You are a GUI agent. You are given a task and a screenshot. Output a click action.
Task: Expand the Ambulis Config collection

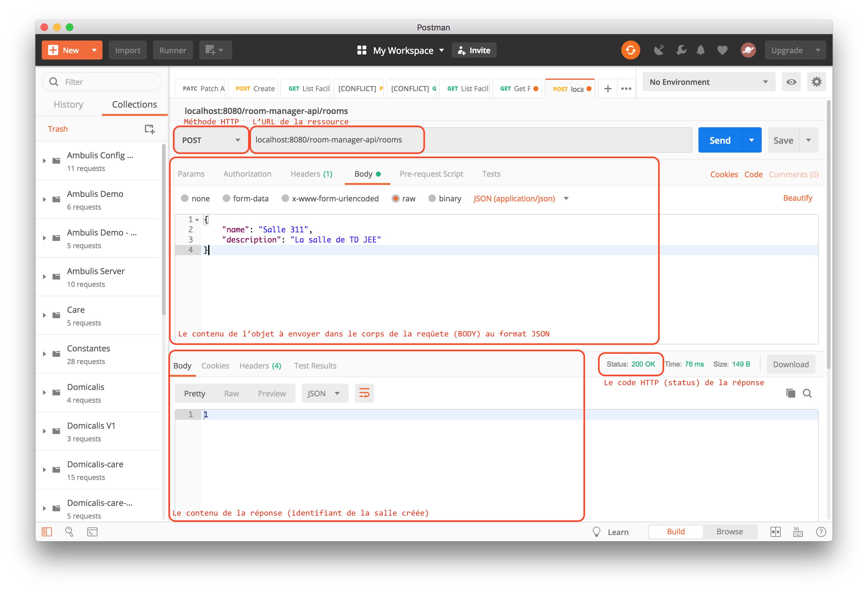click(45, 161)
